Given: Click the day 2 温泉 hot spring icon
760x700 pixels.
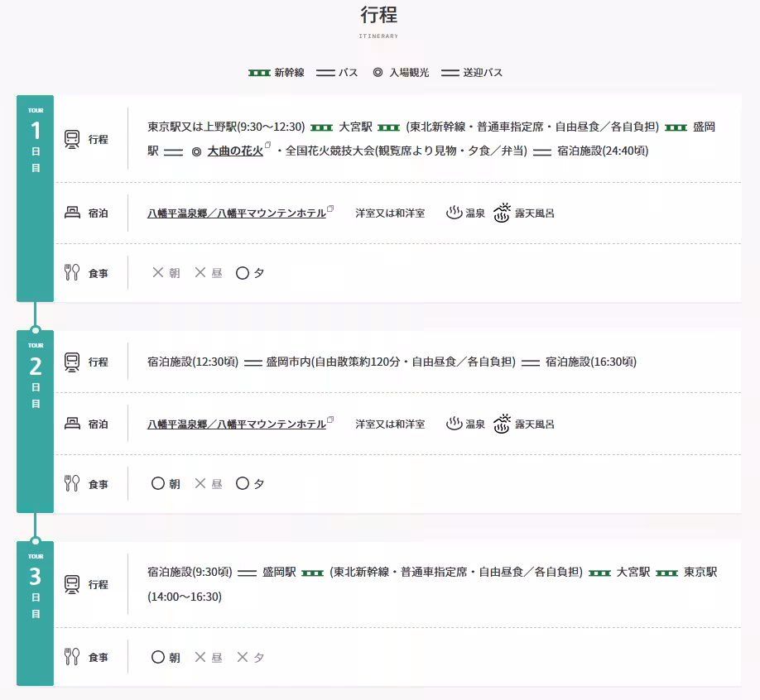Looking at the screenshot, I should pyautogui.click(x=455, y=423).
